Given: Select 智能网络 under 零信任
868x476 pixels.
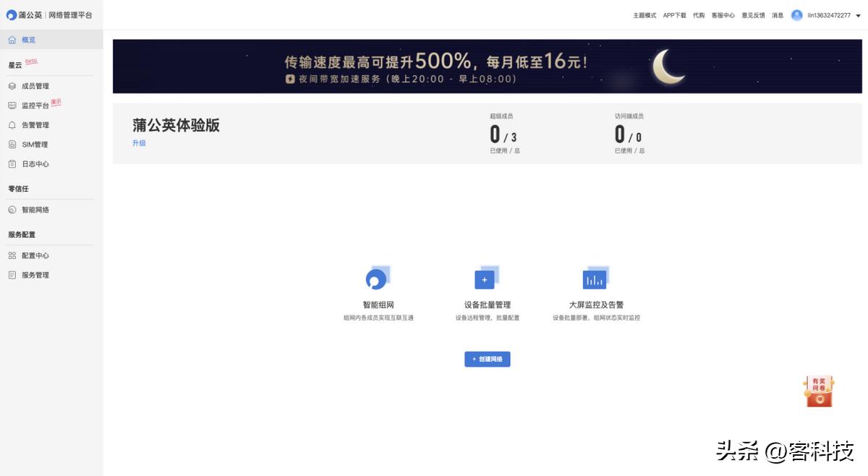Looking at the screenshot, I should [11, 210].
